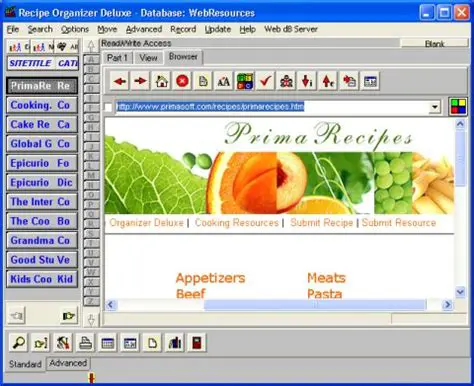Click the table grid view icon in bottom toolbar
Viewport: 474px width, 386px height.
click(108, 343)
